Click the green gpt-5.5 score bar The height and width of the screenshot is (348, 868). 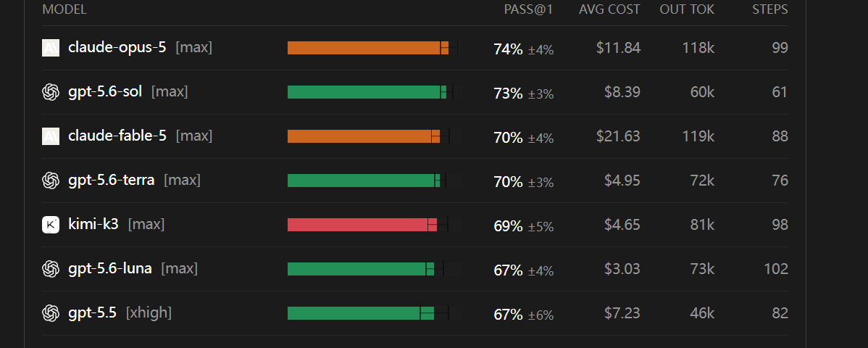tap(360, 313)
